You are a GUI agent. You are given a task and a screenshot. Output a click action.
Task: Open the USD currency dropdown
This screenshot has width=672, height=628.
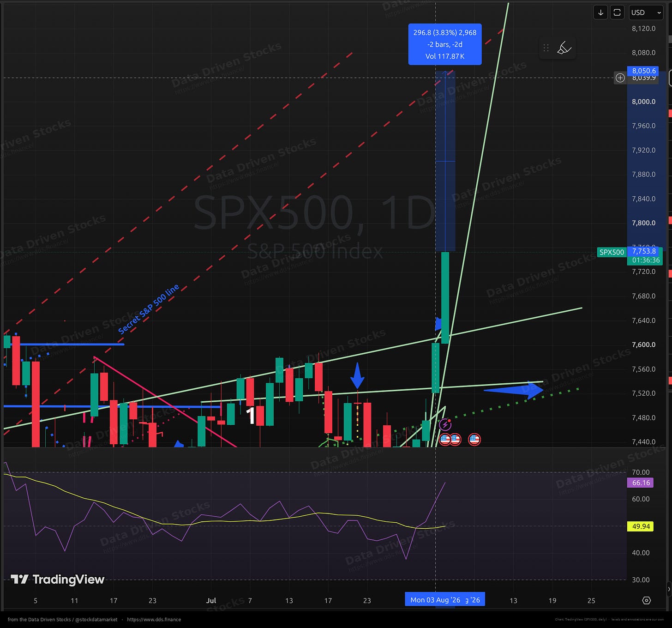pyautogui.click(x=646, y=12)
